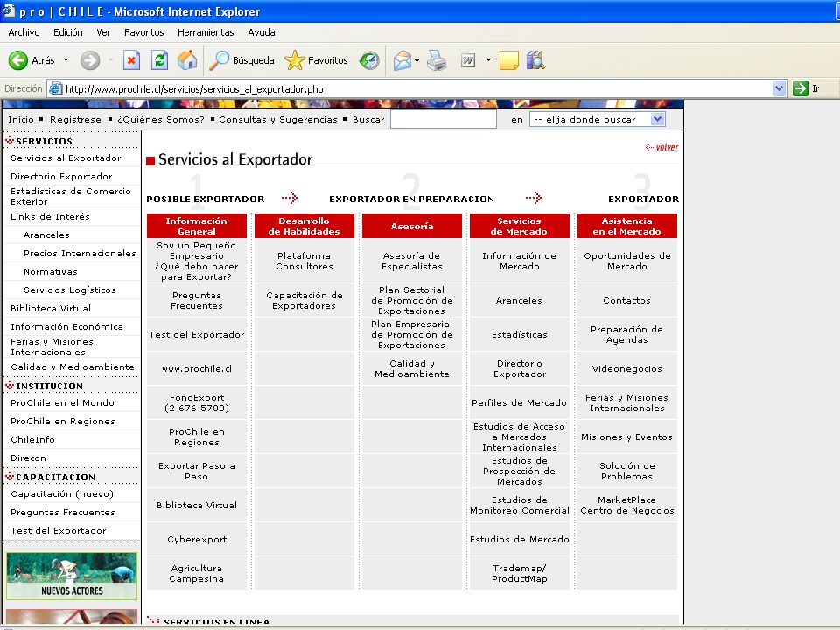Image resolution: width=840 pixels, height=630 pixels.
Task: Open Plataforma Consultores
Action: click(x=304, y=261)
